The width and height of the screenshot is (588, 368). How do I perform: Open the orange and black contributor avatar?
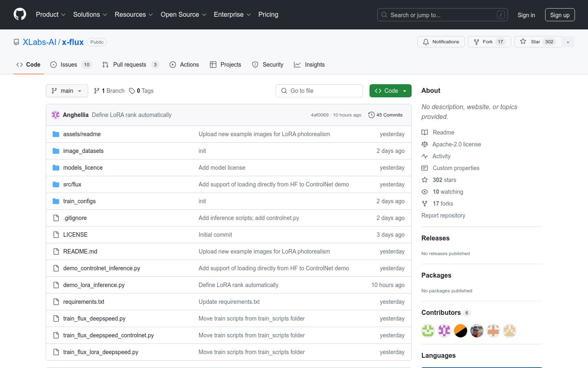(x=461, y=330)
